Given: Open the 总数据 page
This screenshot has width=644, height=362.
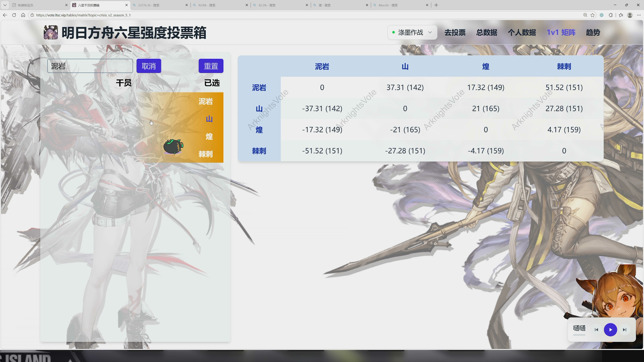Looking at the screenshot, I should point(487,32).
